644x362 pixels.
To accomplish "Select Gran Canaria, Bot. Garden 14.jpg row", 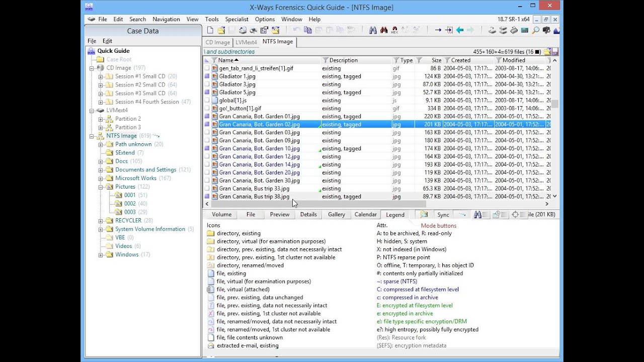I will click(x=377, y=164).
